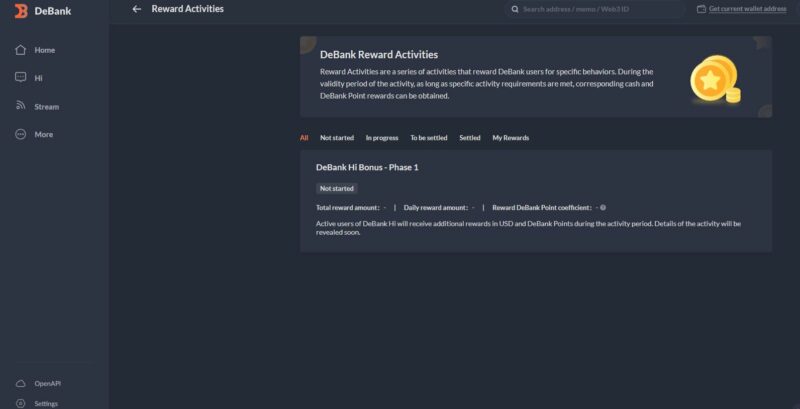
Task: Click the Settings gear icon
Action: coord(20,403)
